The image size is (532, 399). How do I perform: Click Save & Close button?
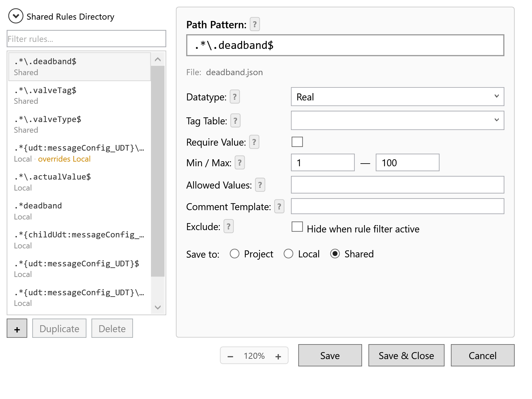pyautogui.click(x=406, y=355)
